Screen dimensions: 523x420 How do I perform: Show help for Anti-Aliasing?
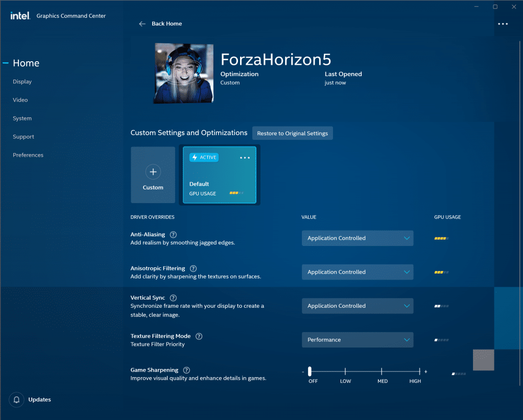coord(173,235)
